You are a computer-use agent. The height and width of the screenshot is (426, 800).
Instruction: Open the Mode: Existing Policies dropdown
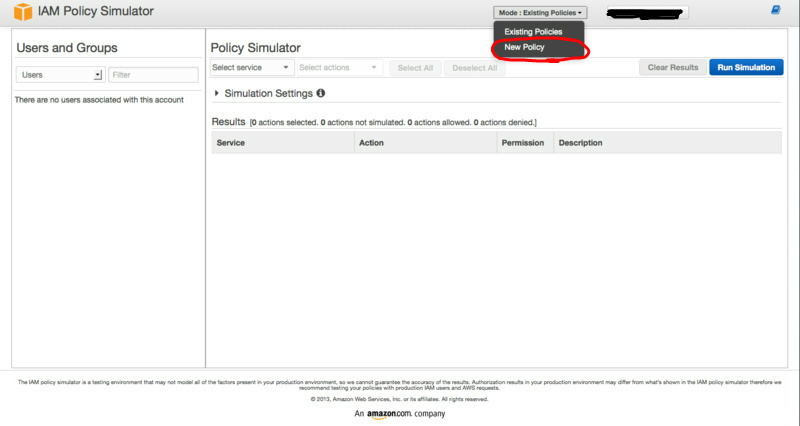coord(540,12)
